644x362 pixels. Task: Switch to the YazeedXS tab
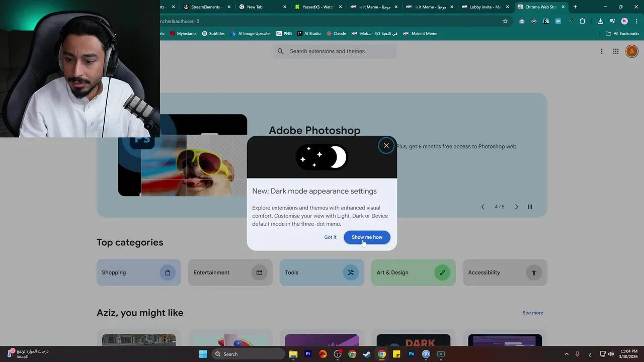[318, 7]
